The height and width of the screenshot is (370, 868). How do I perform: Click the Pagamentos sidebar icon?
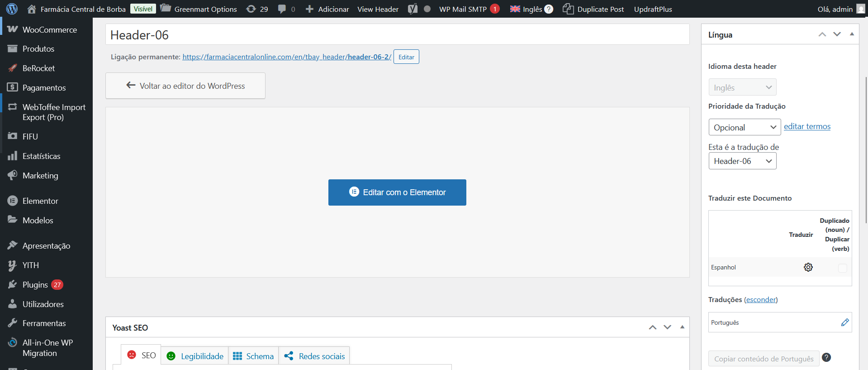(13, 87)
